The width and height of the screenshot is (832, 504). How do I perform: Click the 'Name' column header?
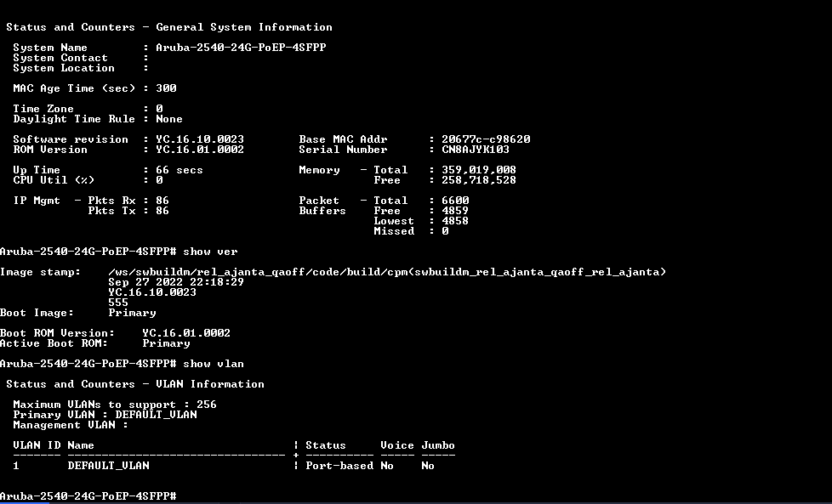pos(81,445)
